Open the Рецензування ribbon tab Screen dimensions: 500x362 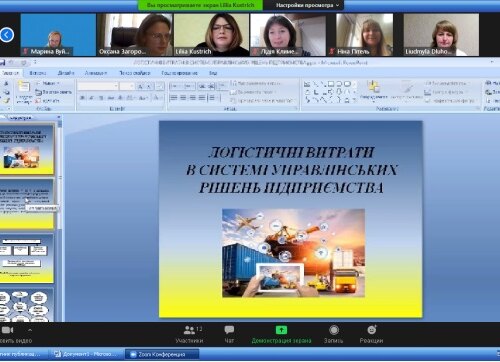click(x=179, y=73)
